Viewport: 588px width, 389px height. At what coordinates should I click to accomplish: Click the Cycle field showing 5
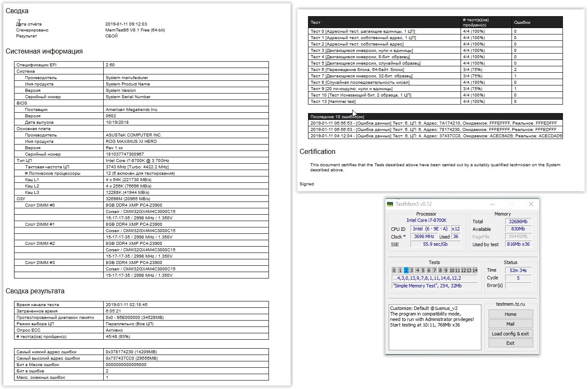pos(518,278)
